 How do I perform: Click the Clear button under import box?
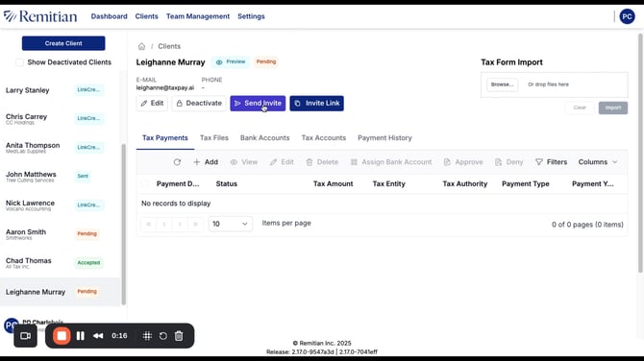[580, 108]
